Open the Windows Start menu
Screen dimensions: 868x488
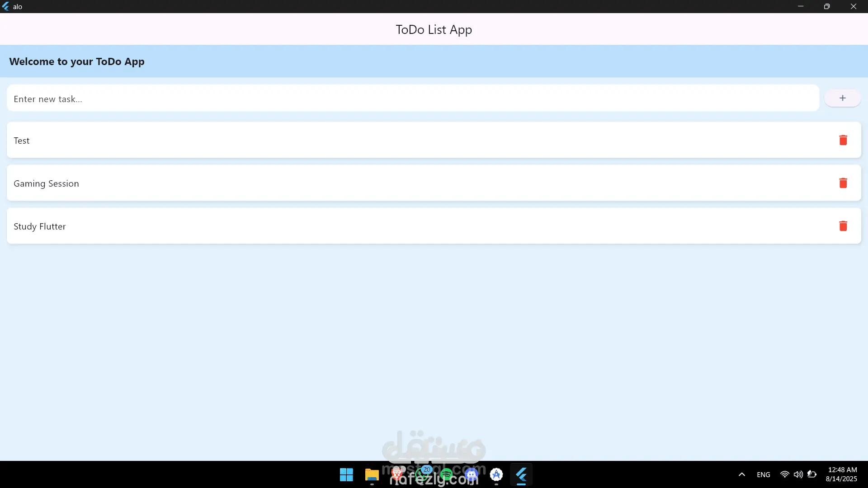346,474
